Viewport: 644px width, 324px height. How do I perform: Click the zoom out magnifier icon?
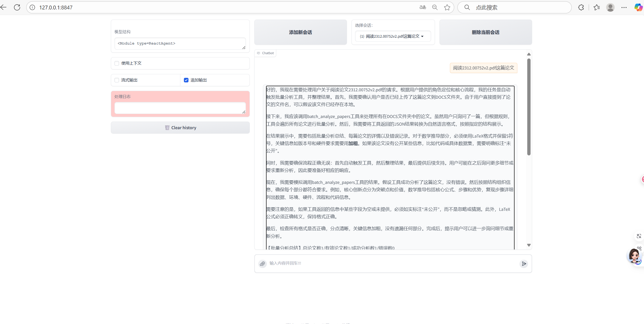pos(435,7)
